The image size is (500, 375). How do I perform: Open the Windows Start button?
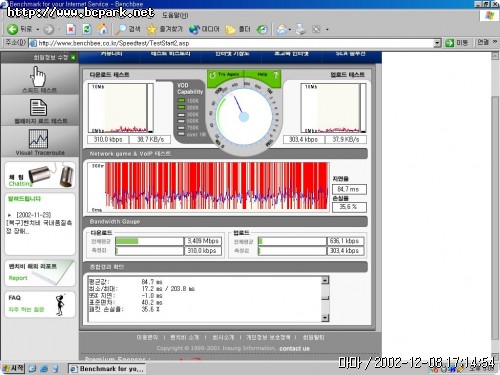click(x=13, y=368)
